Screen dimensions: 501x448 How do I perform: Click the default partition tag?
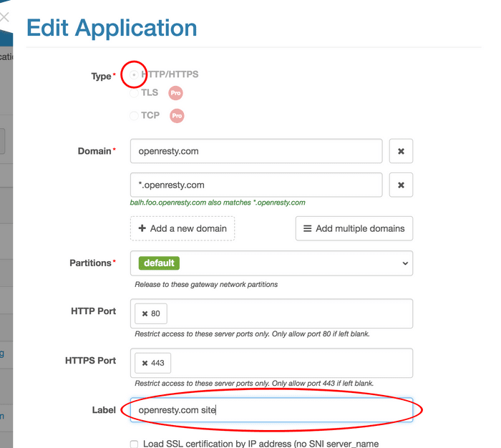pyautogui.click(x=159, y=263)
